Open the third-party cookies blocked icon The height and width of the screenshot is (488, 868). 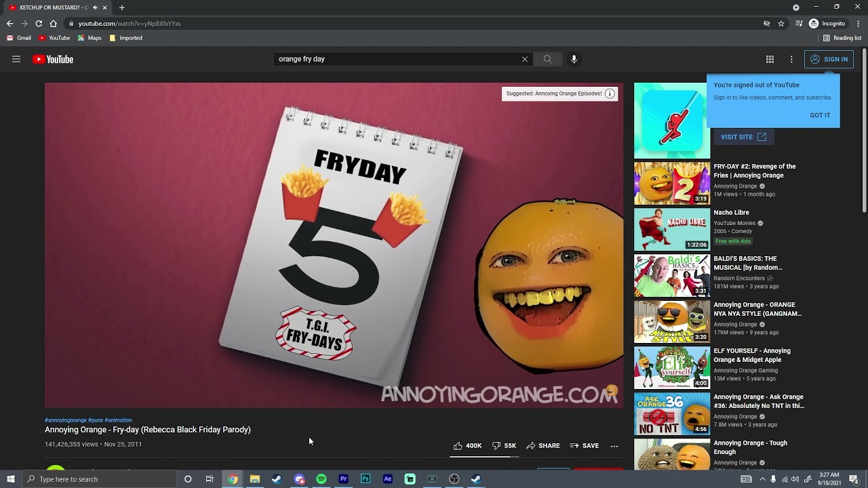pyautogui.click(x=767, y=23)
